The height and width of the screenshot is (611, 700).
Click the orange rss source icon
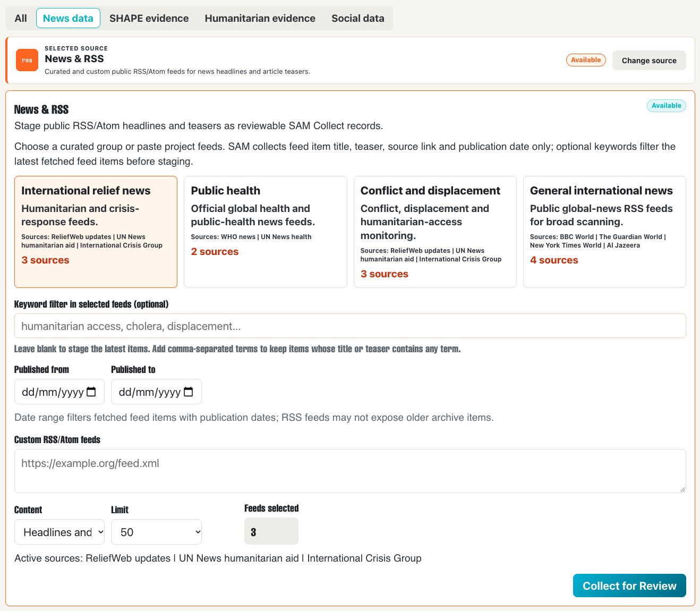27,60
